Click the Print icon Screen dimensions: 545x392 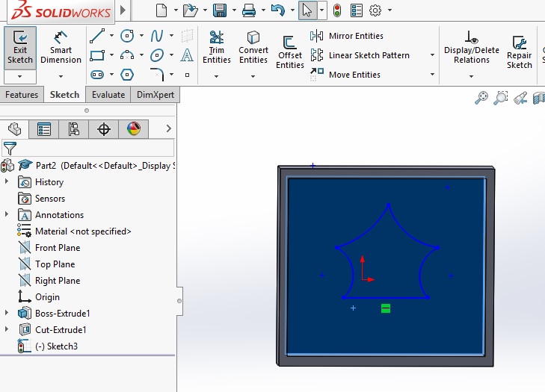point(249,10)
